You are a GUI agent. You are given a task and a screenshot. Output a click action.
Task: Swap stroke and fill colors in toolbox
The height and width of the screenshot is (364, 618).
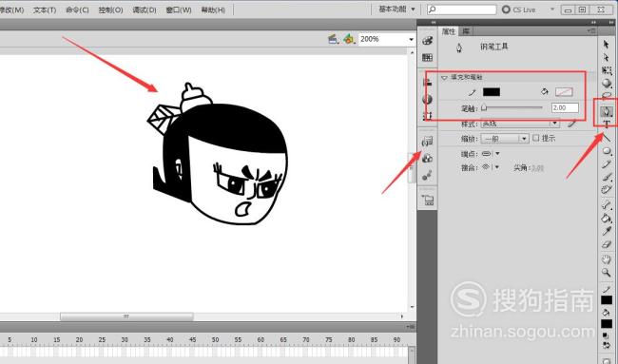click(607, 345)
